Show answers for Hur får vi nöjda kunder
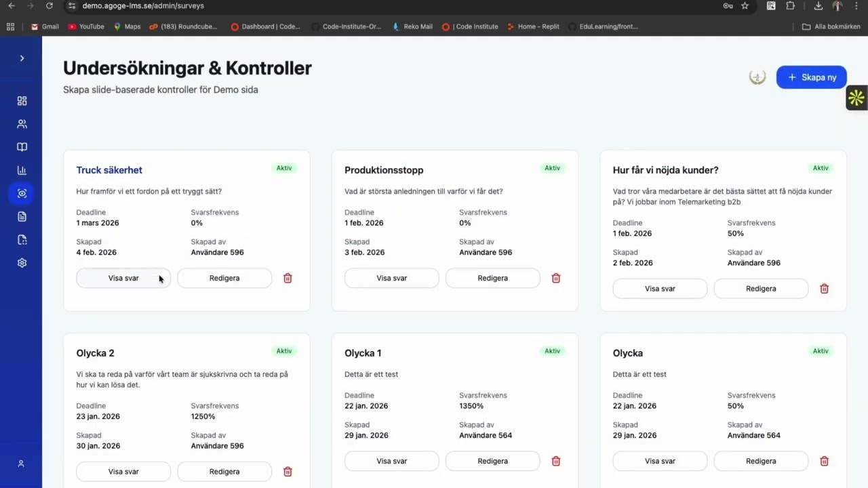The width and height of the screenshot is (868, 488). [660, 289]
